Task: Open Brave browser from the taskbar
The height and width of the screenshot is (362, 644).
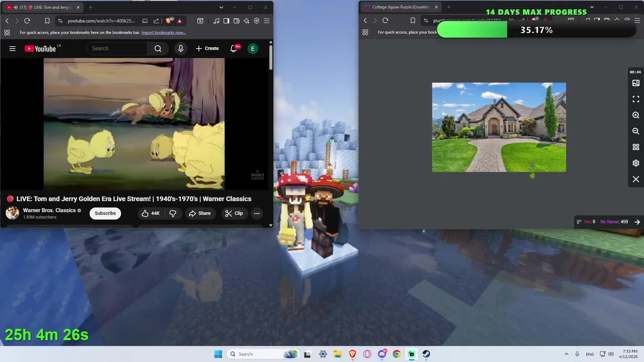Action: [x=352, y=354]
